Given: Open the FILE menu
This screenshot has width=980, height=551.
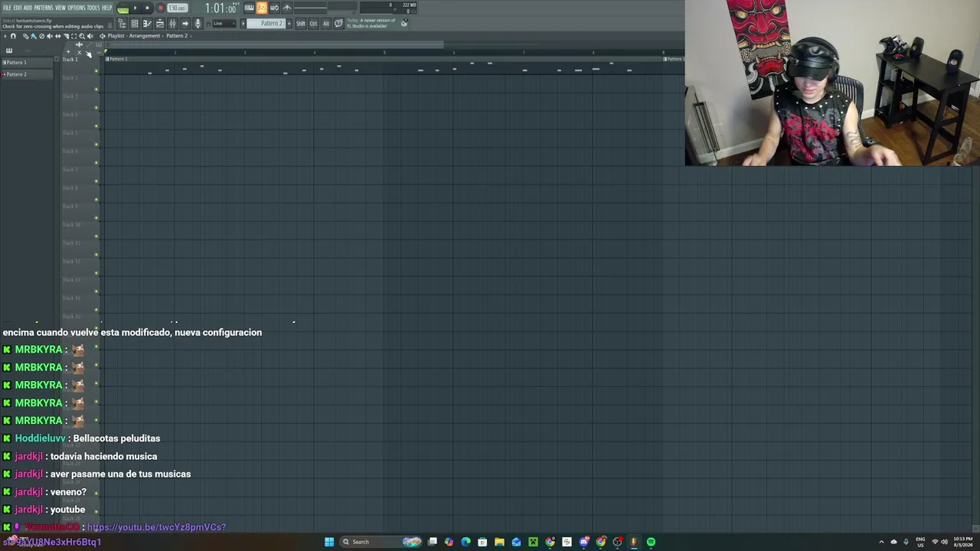Looking at the screenshot, I should (x=7, y=8).
